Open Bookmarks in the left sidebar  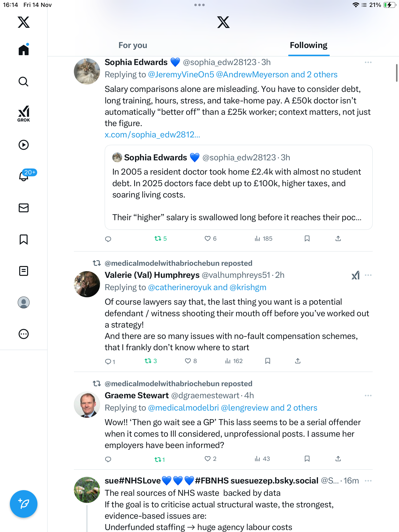(24, 239)
